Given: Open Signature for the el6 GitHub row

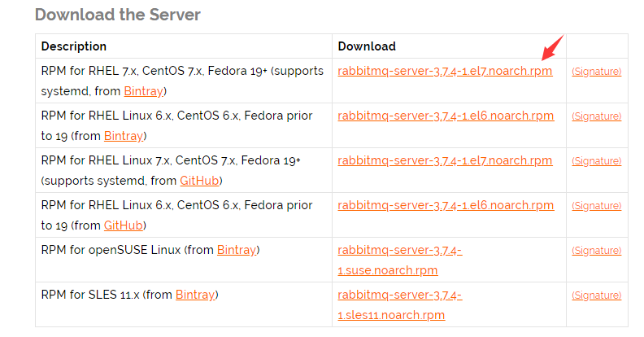Looking at the screenshot, I should (x=596, y=206).
